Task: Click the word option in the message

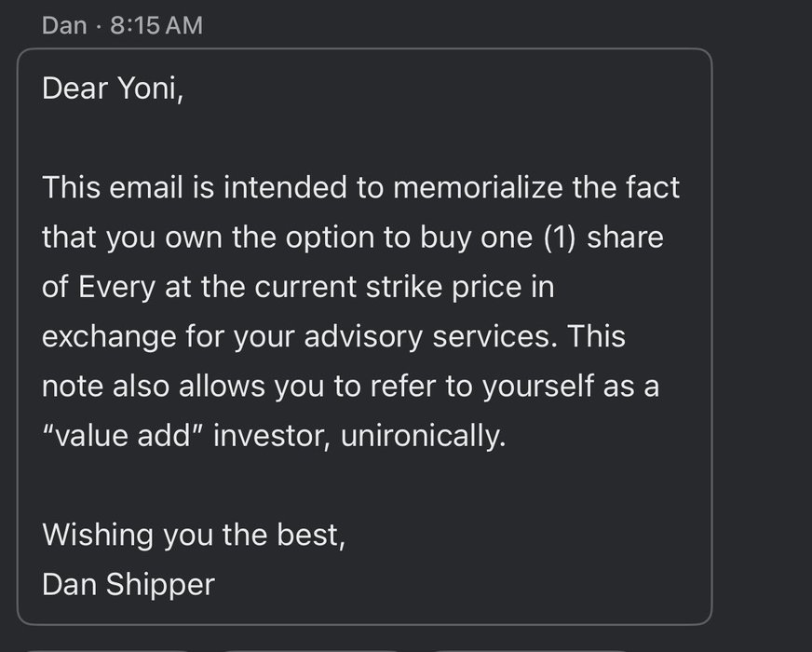Action: [330, 238]
